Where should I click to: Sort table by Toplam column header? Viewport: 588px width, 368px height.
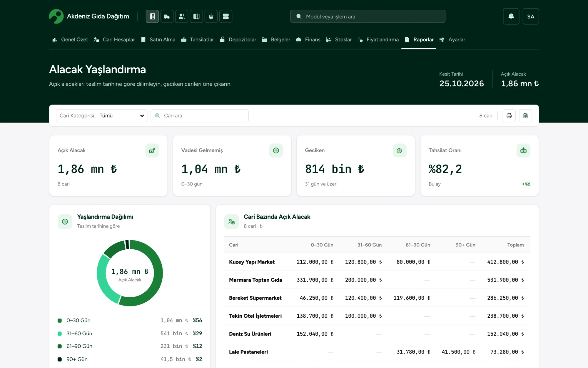click(x=515, y=245)
